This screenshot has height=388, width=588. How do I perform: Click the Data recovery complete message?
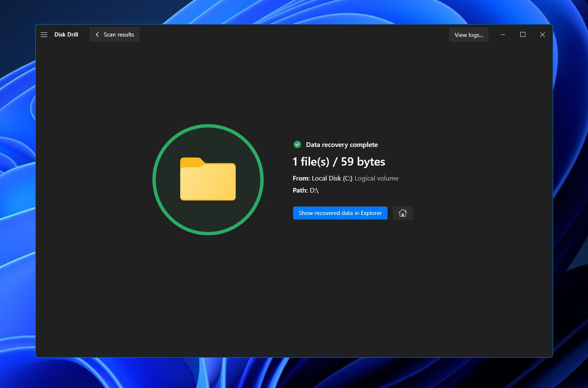pyautogui.click(x=342, y=145)
